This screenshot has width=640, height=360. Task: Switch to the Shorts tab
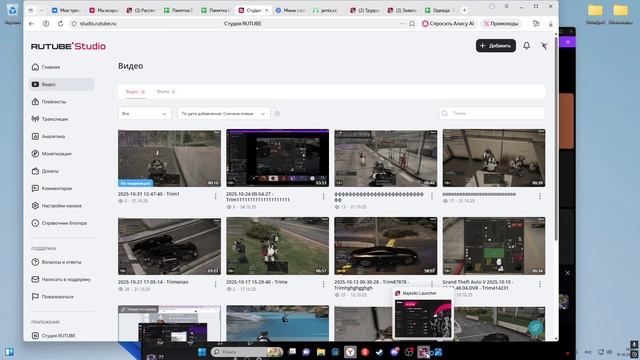click(x=166, y=92)
